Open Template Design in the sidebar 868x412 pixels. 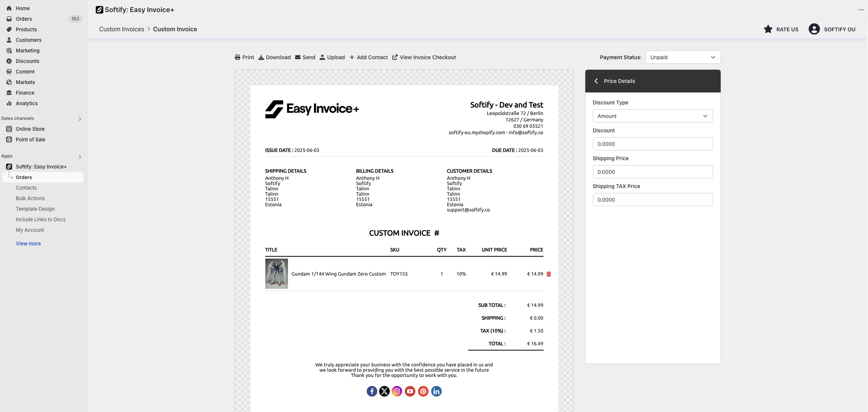click(35, 209)
